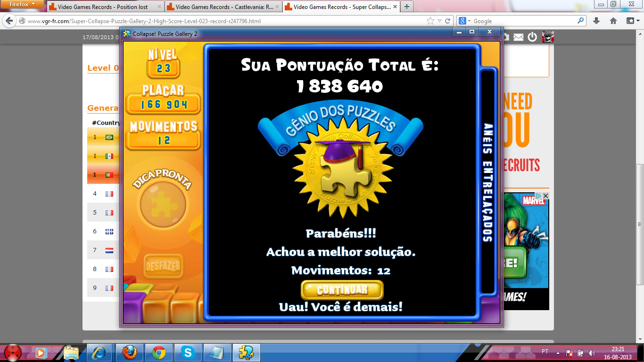Expand the URL history dropdown arrow
Image resolution: width=644 pixels, height=362 pixels.
439,21
